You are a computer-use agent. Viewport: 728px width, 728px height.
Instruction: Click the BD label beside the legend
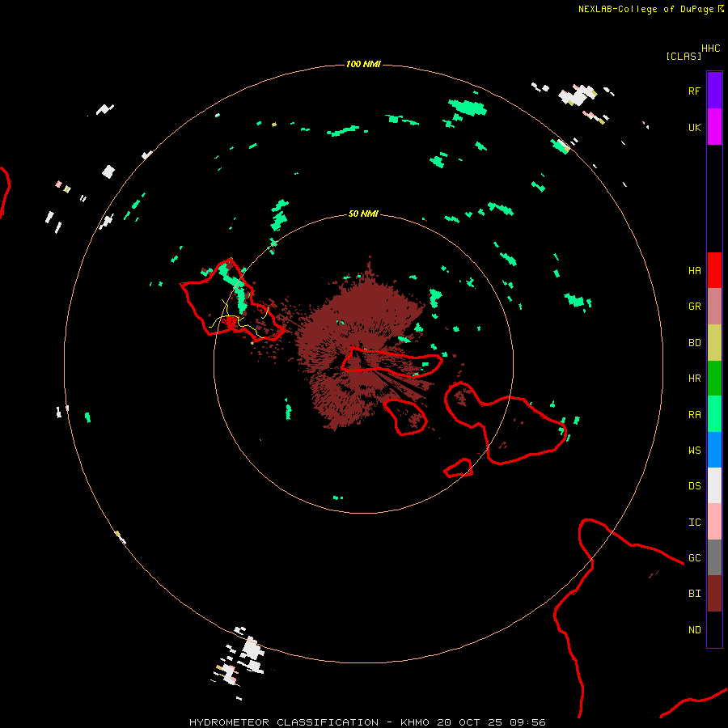point(694,343)
